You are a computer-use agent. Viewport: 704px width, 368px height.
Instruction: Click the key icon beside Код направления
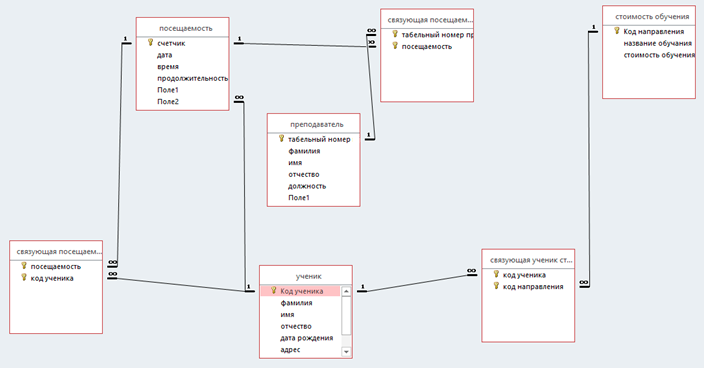[x=617, y=31]
